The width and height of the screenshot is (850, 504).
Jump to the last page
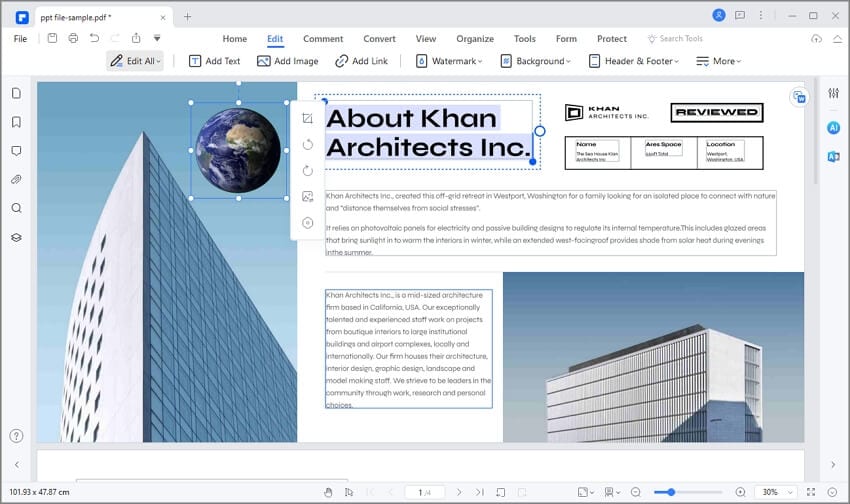click(480, 492)
